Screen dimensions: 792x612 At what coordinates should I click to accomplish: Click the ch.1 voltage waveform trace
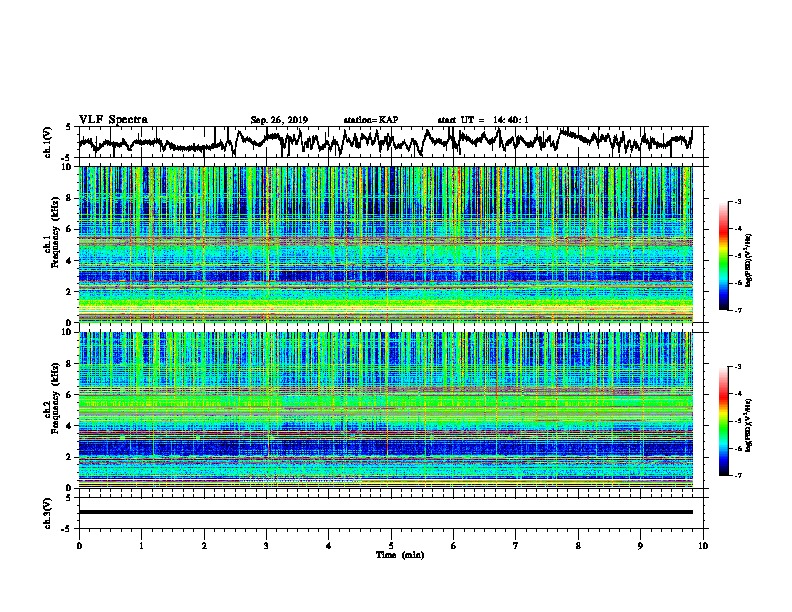(385, 142)
